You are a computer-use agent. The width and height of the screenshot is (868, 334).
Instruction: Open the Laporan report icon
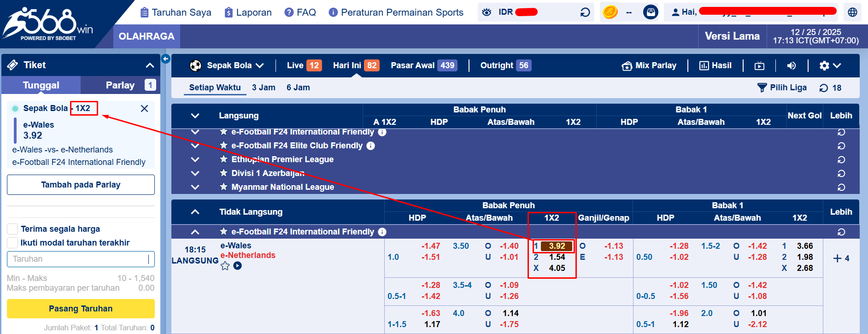(229, 12)
